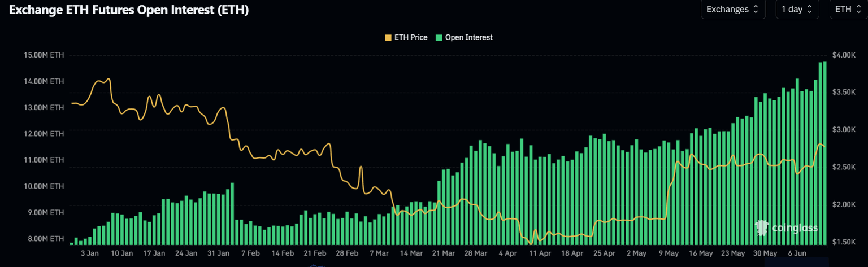The width and height of the screenshot is (868, 267).
Task: Click the rightmost tallest open interest bar
Action: pos(825,152)
